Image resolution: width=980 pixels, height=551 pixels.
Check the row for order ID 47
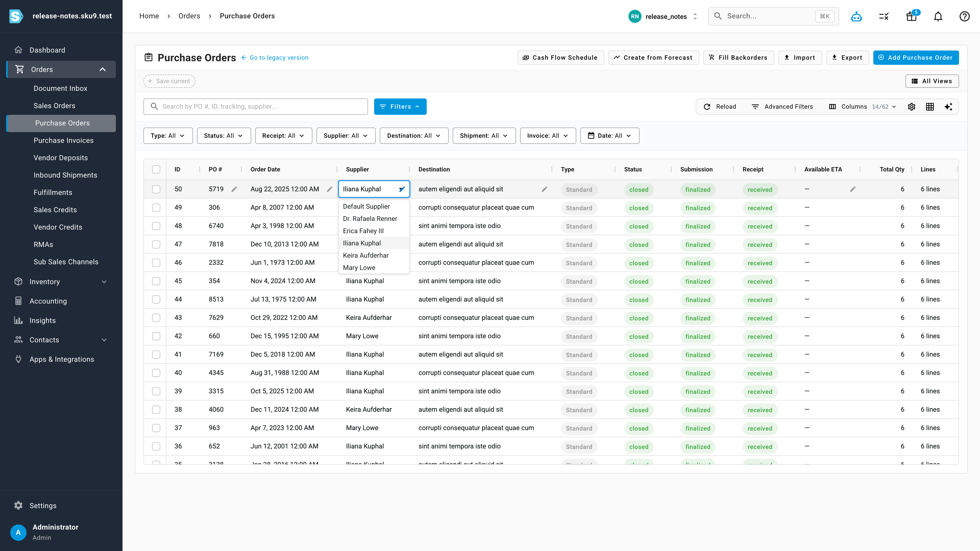[156, 245]
